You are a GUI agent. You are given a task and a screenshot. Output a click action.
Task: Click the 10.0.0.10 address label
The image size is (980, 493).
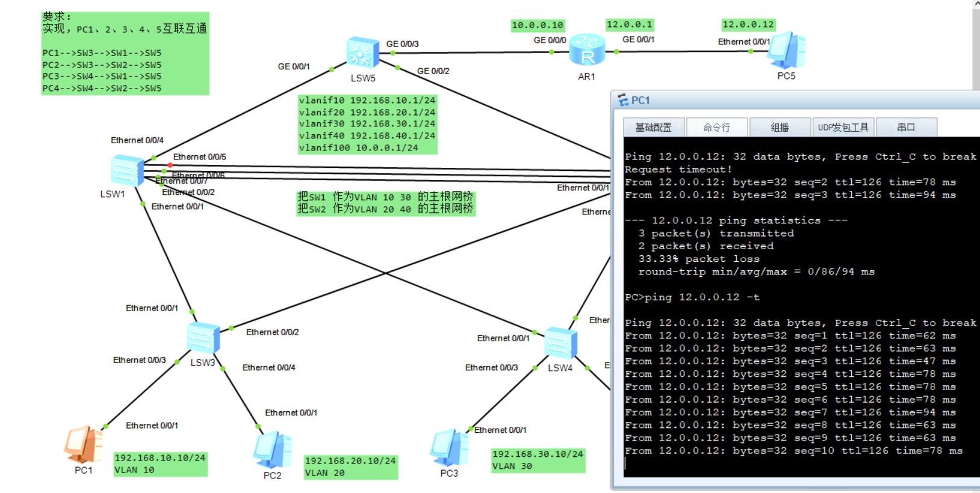pyautogui.click(x=538, y=25)
